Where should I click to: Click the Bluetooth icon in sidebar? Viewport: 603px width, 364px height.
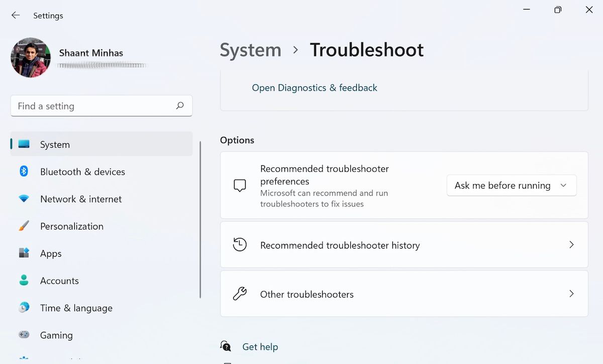(24, 172)
